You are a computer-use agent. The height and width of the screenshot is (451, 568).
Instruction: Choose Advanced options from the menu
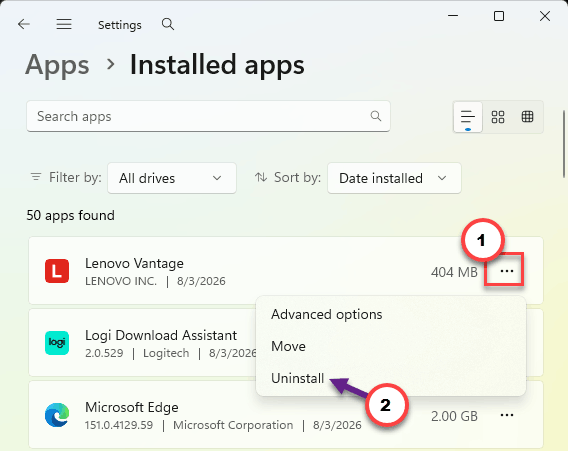[326, 314]
